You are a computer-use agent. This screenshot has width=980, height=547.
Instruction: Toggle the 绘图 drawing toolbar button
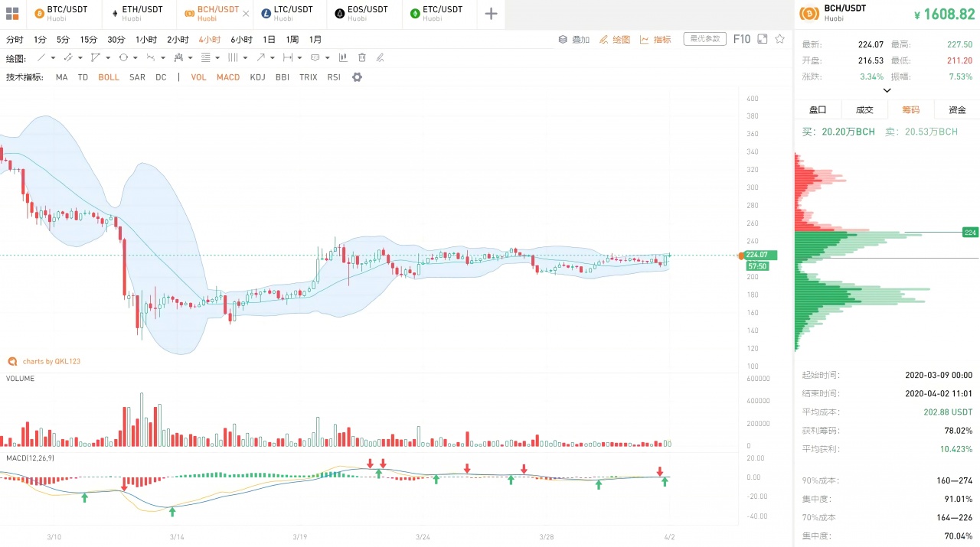614,39
